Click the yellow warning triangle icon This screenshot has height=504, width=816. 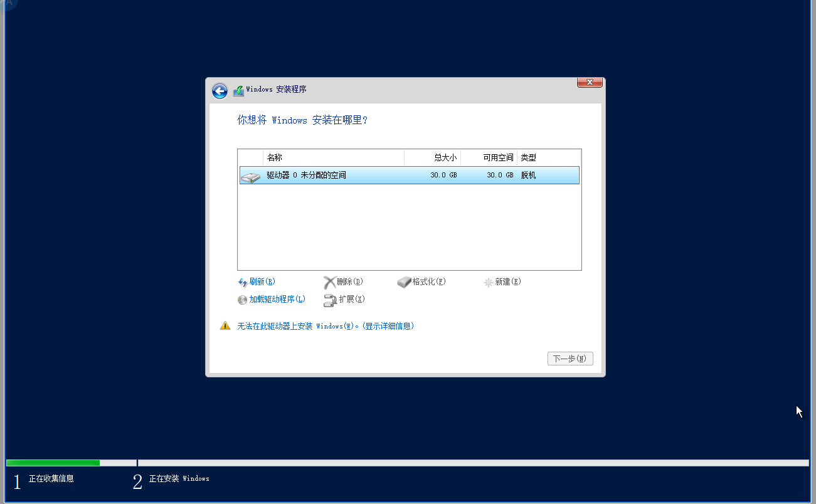(x=225, y=326)
